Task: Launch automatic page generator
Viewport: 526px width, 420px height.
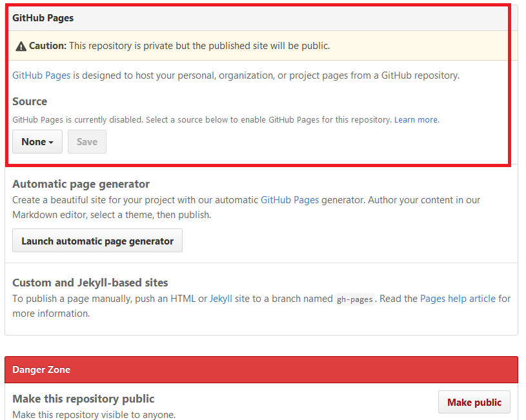Action: pyautogui.click(x=97, y=241)
